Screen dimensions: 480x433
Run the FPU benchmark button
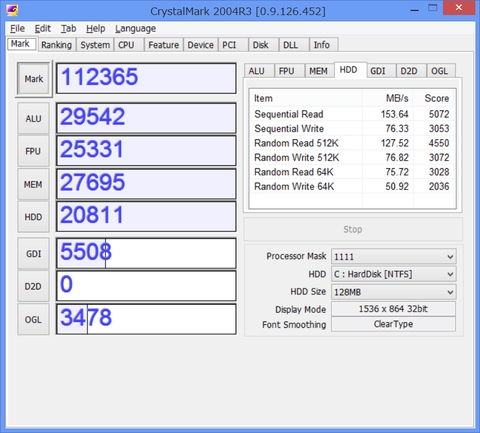(x=33, y=151)
